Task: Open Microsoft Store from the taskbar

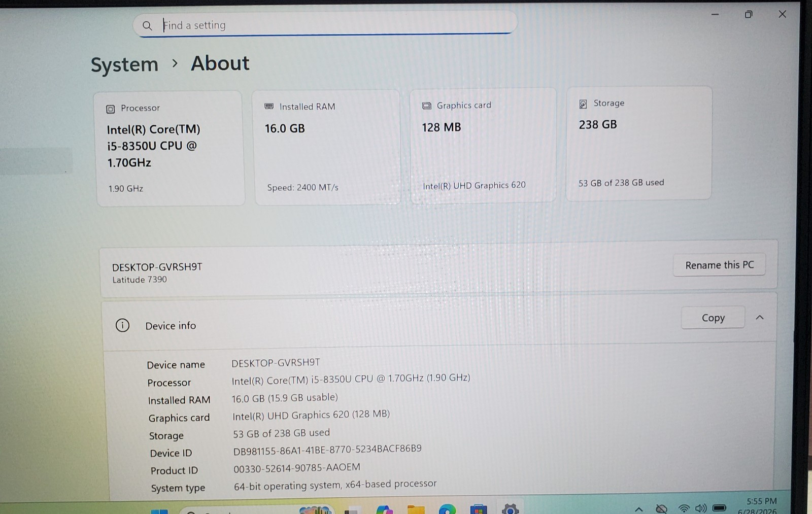Action: coord(479,509)
